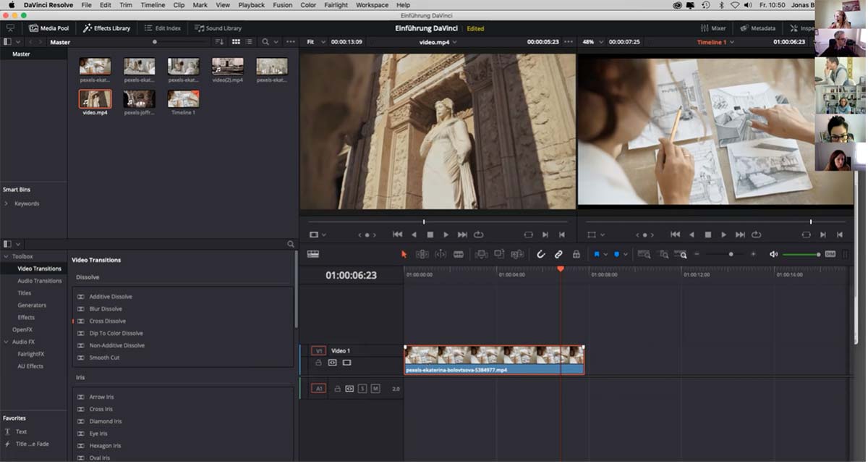868x464 pixels.
Task: Open the Effects Library panel
Action: coord(106,28)
